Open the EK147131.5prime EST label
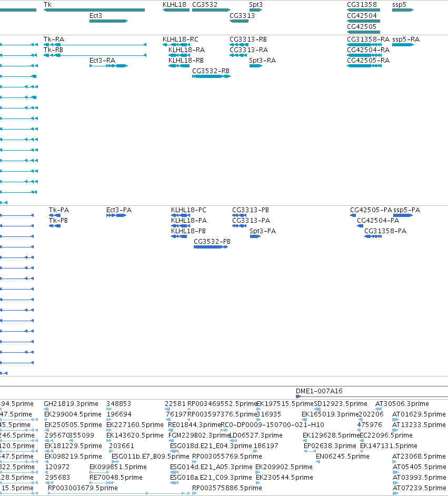This screenshot has height=496, width=448. [389, 446]
